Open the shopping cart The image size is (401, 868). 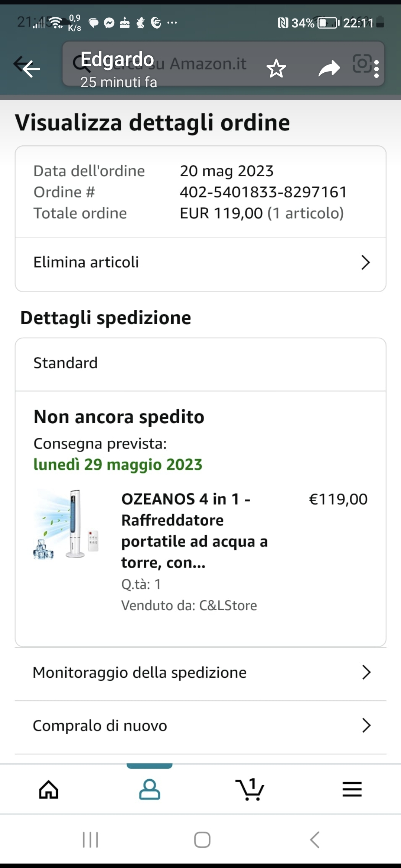coord(250,789)
